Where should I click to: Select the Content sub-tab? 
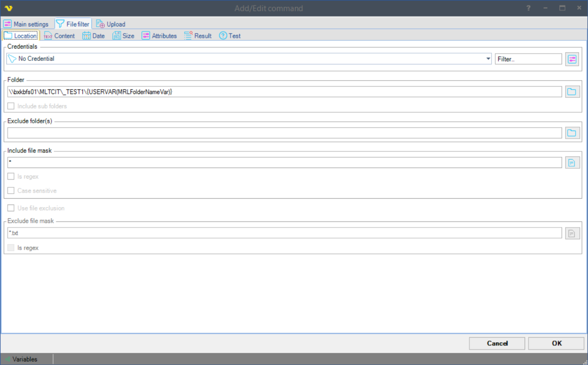pyautogui.click(x=59, y=36)
